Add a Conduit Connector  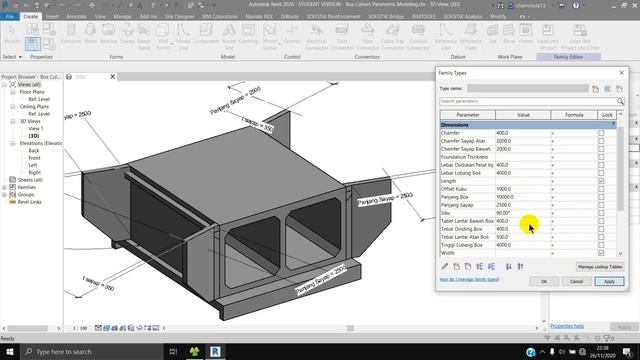(418, 37)
